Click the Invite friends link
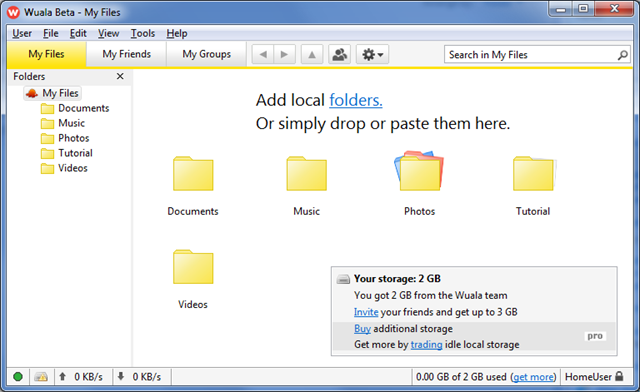This screenshot has width=640, height=392. [x=366, y=312]
